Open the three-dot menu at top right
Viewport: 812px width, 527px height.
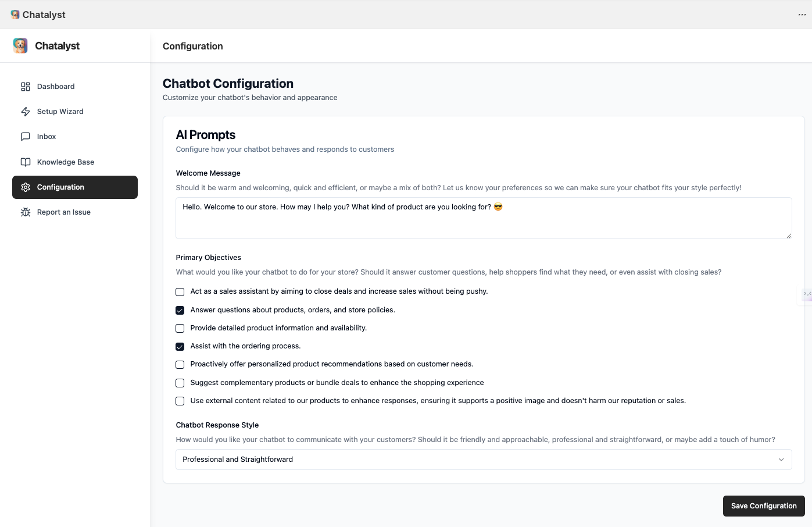pos(802,15)
